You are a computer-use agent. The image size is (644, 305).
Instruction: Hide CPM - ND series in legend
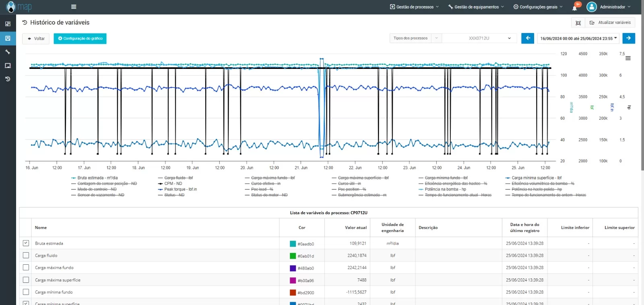[170, 184]
